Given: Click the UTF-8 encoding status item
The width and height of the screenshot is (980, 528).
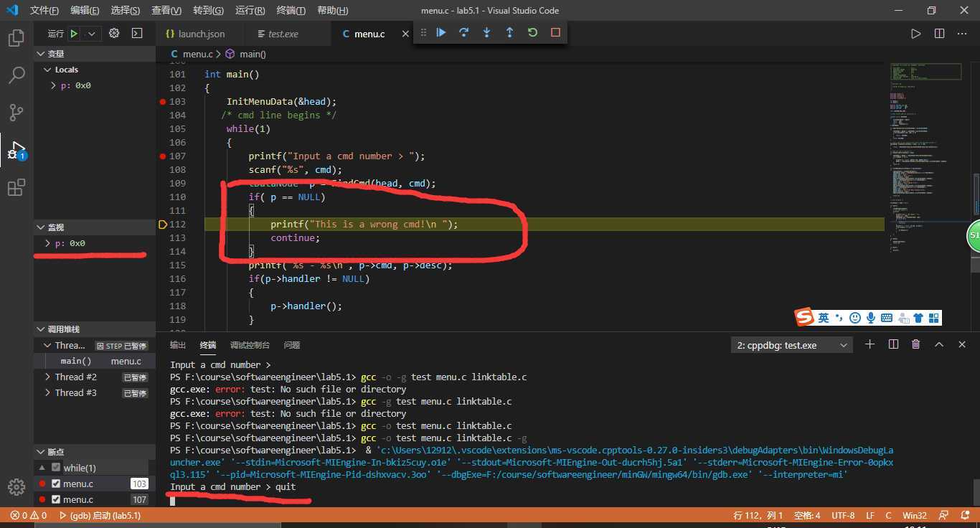Looking at the screenshot, I should tap(843, 515).
